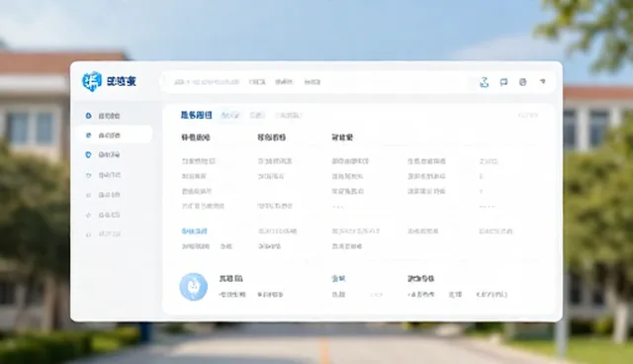Open the message flag icon in header
This screenshot has width=633, height=364.
click(503, 82)
